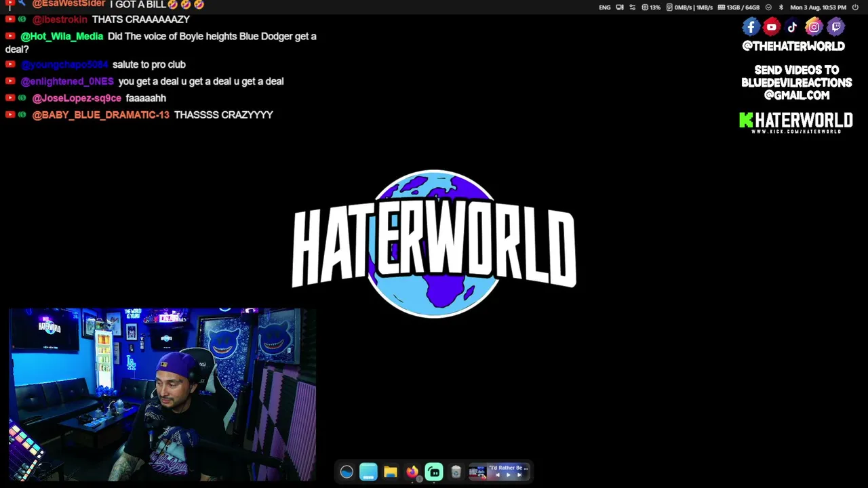Click YouTube badge beside @BABY_BLUE_DRAMATIC-13
This screenshot has height=488, width=868.
(x=10, y=115)
